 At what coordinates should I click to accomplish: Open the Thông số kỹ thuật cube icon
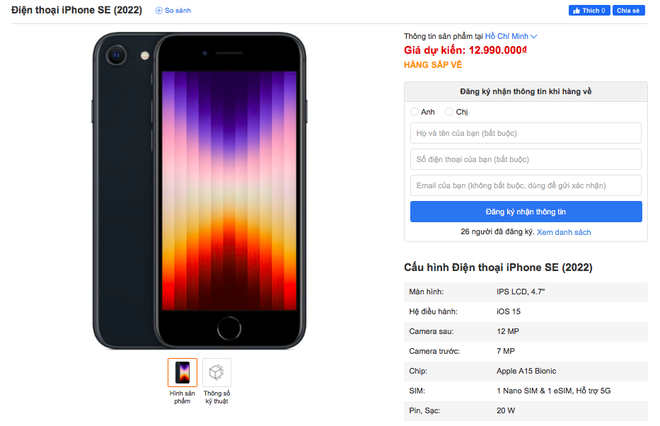tap(217, 372)
